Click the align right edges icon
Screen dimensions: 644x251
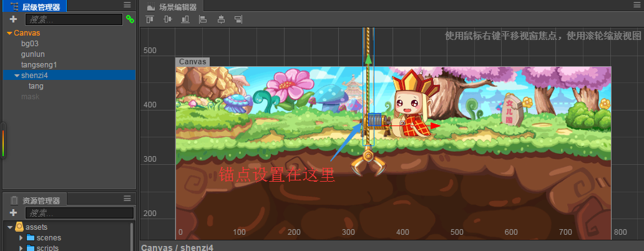pos(238,19)
